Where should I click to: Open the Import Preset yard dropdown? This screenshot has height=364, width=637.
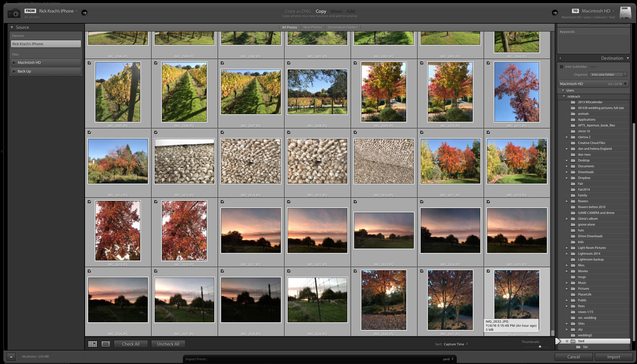[x=448, y=359]
